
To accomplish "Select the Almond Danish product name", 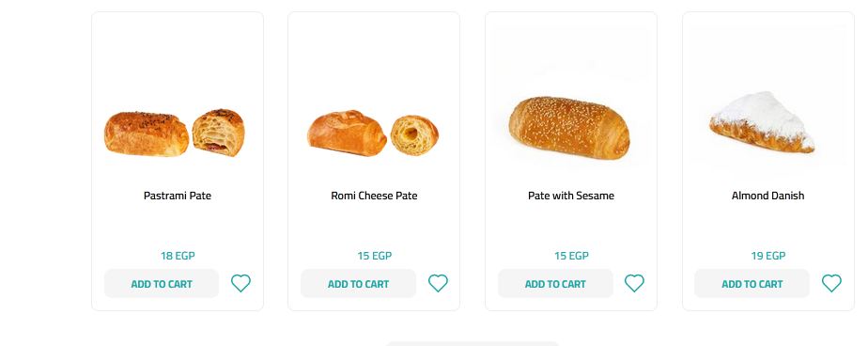I will pyautogui.click(x=767, y=196).
